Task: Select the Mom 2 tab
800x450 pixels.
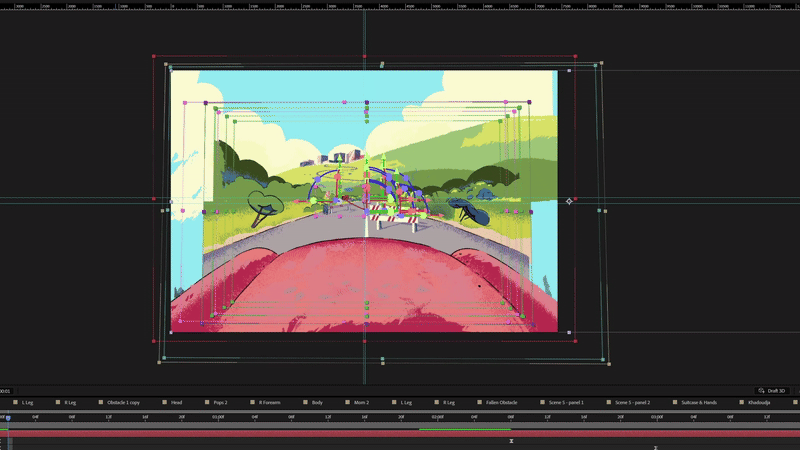Action: [361, 403]
